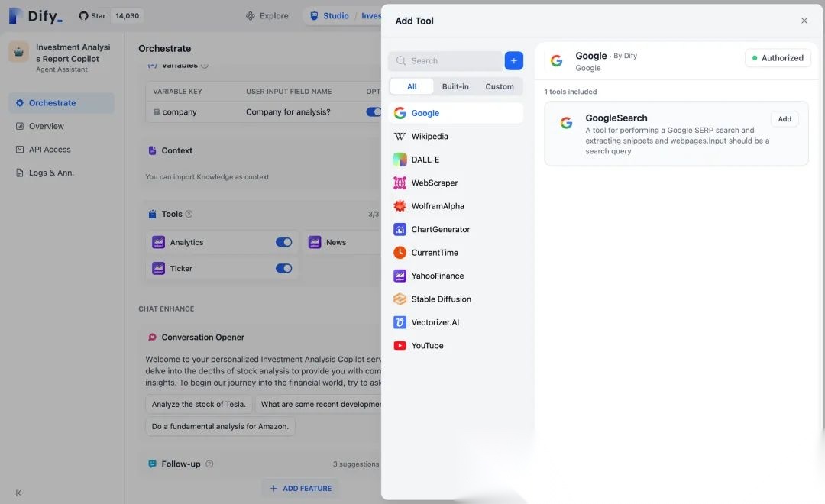Viewport: 825px width, 504px height.
Task: Select YouTube in the tool list
Action: click(x=455, y=346)
